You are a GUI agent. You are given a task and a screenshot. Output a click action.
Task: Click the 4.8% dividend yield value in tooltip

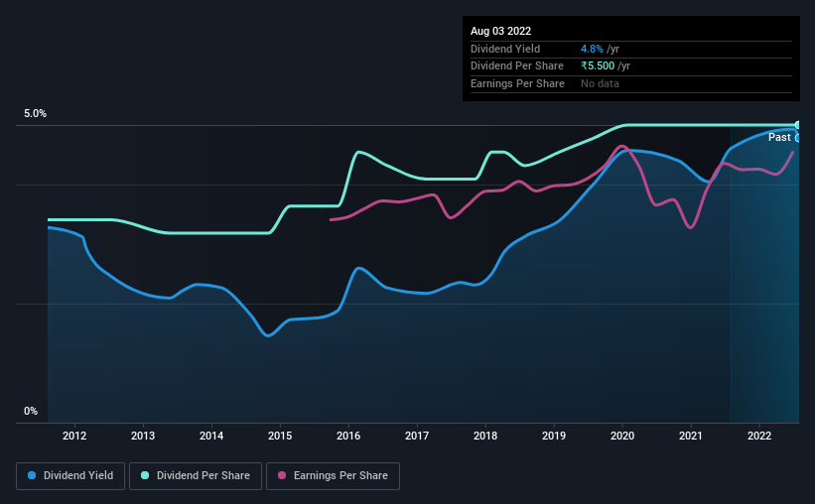pyautogui.click(x=592, y=49)
